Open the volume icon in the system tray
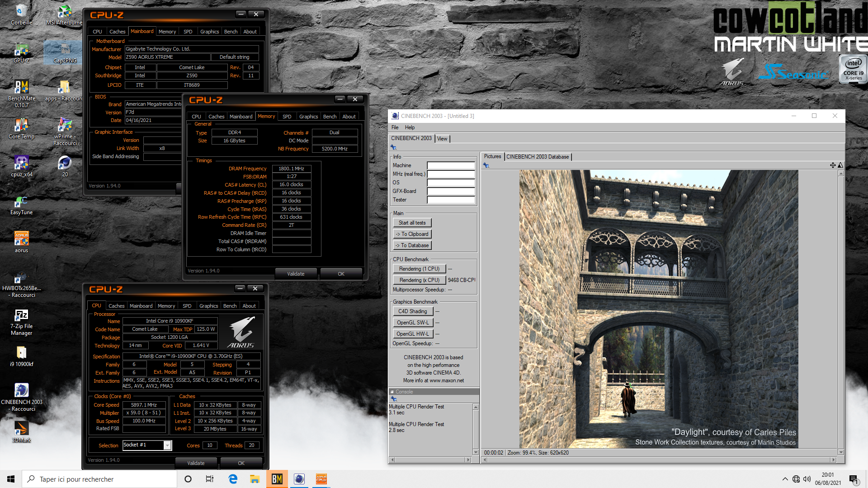This screenshot has height=488, width=868. 807,479
